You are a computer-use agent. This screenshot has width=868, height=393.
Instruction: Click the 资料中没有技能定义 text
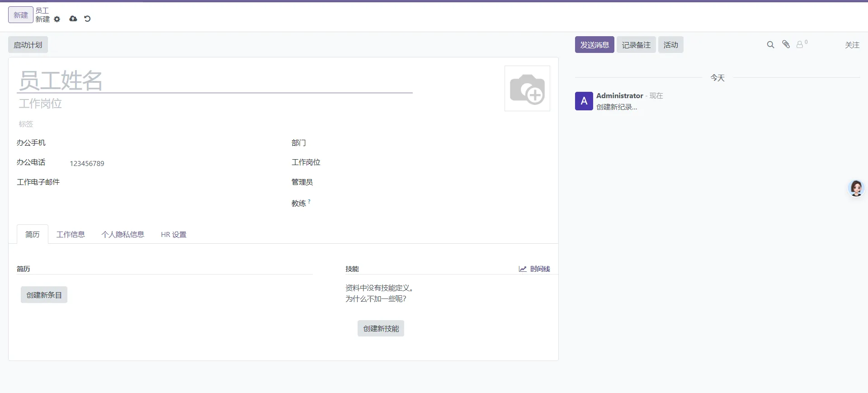[379, 288]
